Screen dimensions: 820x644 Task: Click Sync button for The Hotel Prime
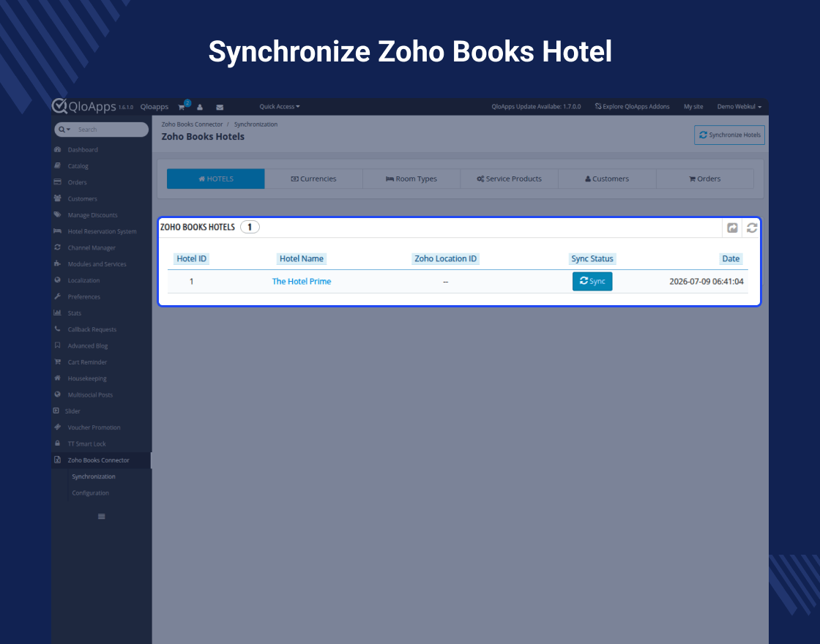click(x=592, y=281)
